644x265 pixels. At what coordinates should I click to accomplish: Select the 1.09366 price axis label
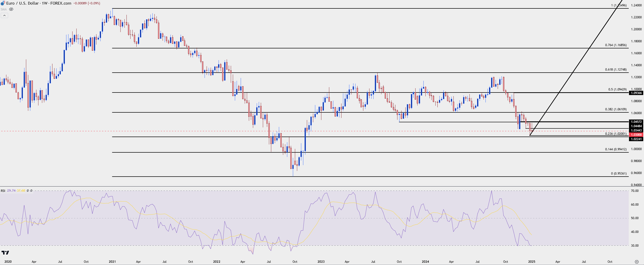(x=636, y=93)
